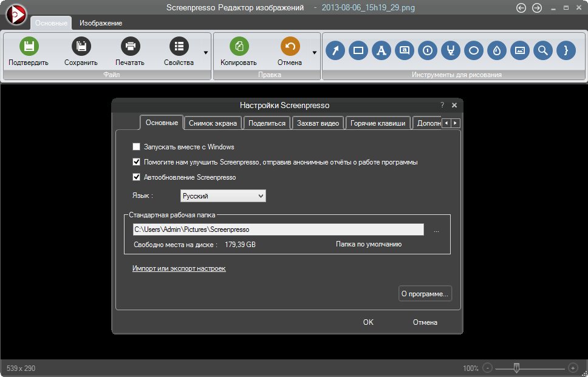
Task: Expand the Правка group dropdown arrow
Action: click(315, 53)
